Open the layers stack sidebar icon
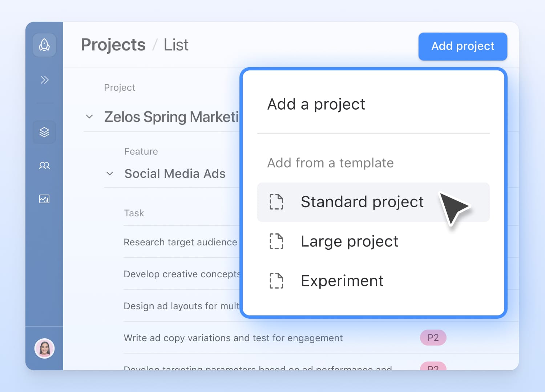The image size is (545, 392). pyautogui.click(x=44, y=132)
